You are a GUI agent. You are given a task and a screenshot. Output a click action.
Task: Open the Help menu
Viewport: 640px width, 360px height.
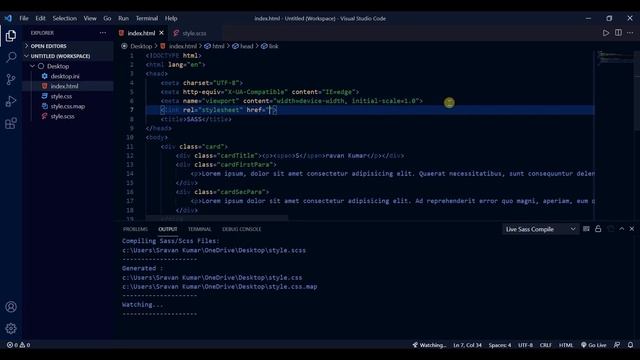(171, 18)
